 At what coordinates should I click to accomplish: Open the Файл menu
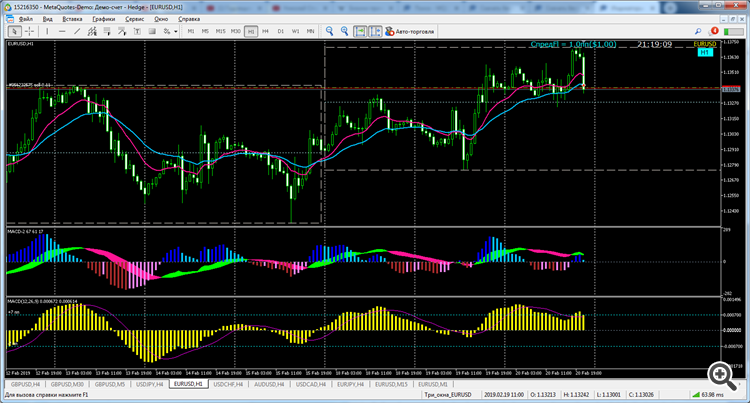pos(26,19)
